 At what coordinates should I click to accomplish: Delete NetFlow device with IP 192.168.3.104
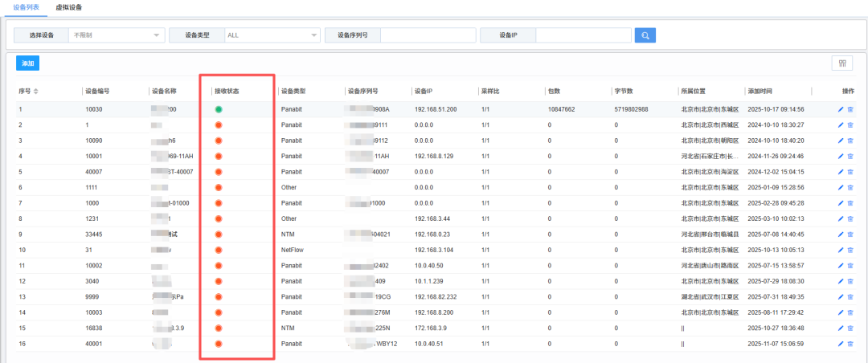pyautogui.click(x=850, y=250)
